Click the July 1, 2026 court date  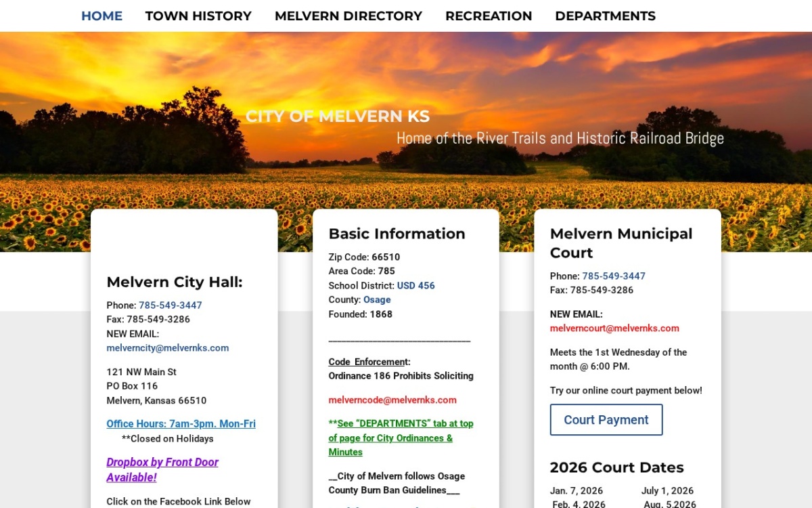[x=667, y=491]
